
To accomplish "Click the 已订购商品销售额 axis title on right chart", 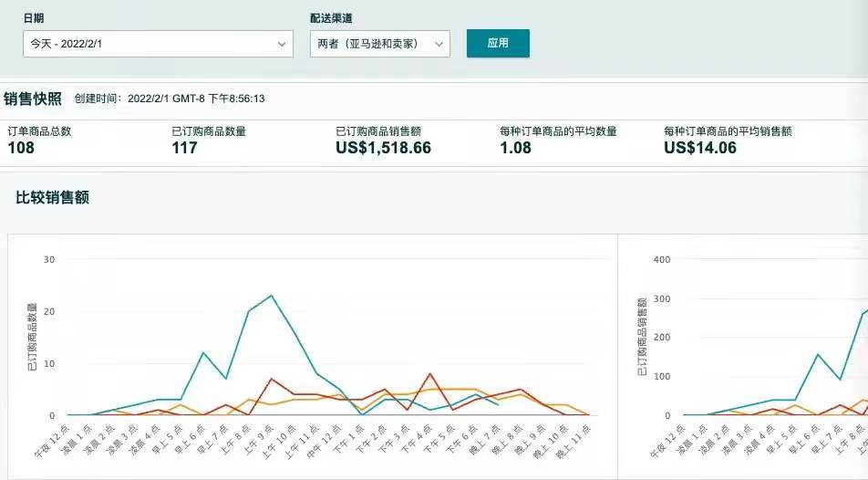I will coord(643,338).
